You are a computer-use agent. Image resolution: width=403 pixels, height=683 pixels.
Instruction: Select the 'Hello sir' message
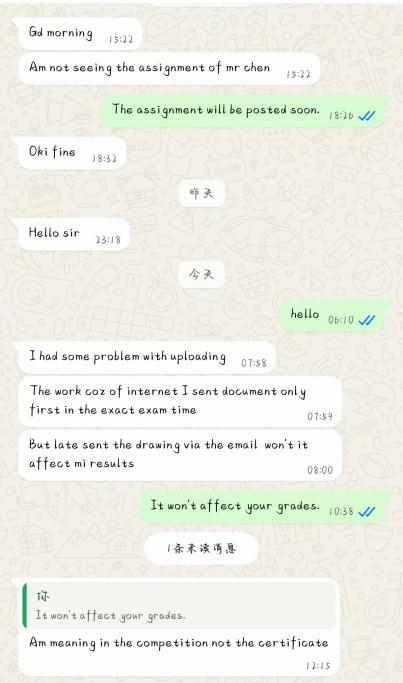tap(74, 234)
